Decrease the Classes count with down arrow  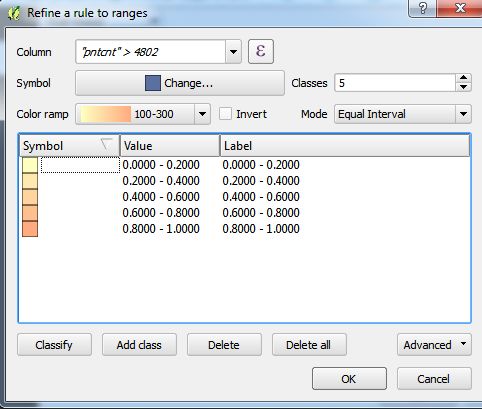(463, 87)
